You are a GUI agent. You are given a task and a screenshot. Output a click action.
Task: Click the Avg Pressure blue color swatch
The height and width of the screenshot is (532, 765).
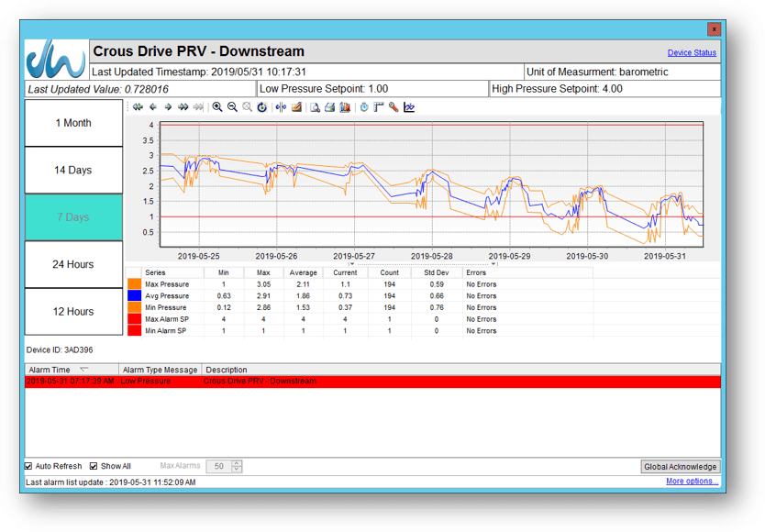(134, 295)
